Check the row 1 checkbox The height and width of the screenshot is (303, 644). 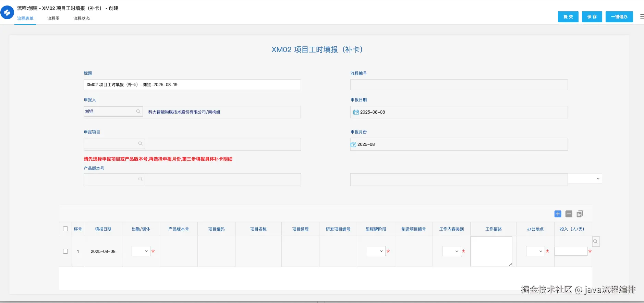(x=65, y=251)
